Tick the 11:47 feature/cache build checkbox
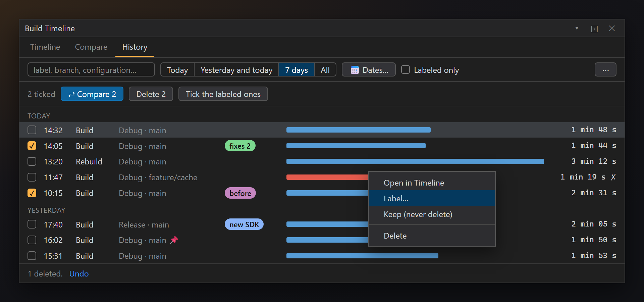 tap(32, 177)
